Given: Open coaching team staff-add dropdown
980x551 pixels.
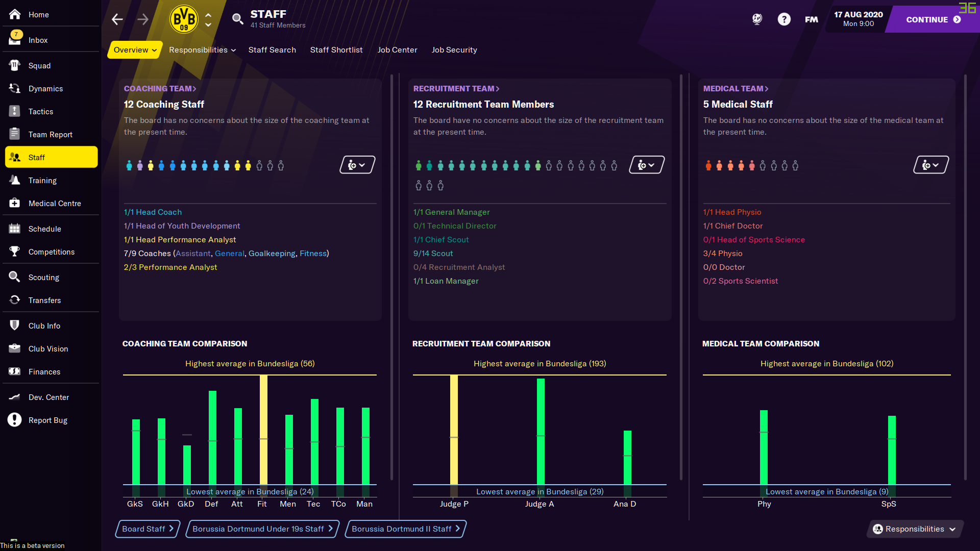Looking at the screenshot, I should [357, 165].
